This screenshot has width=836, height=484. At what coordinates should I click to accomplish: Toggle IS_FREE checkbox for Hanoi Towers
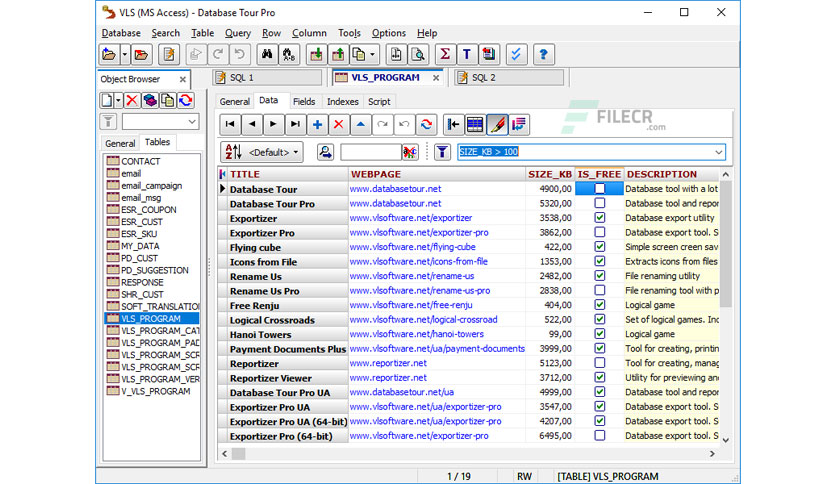pos(600,334)
